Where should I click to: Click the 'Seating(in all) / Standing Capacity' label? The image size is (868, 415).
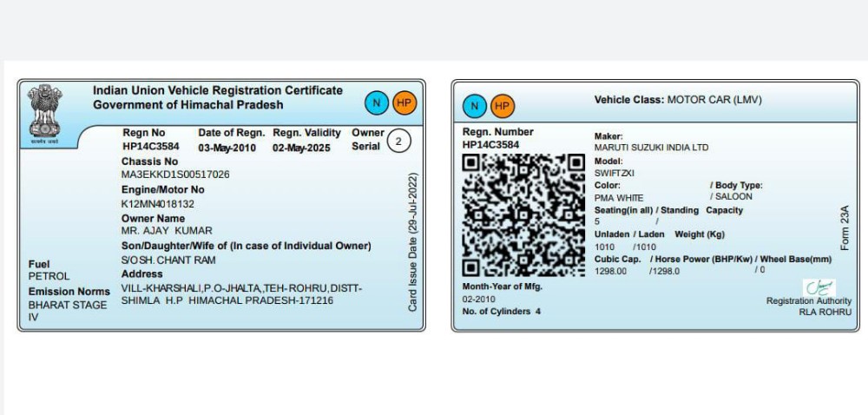pyautogui.click(x=668, y=210)
